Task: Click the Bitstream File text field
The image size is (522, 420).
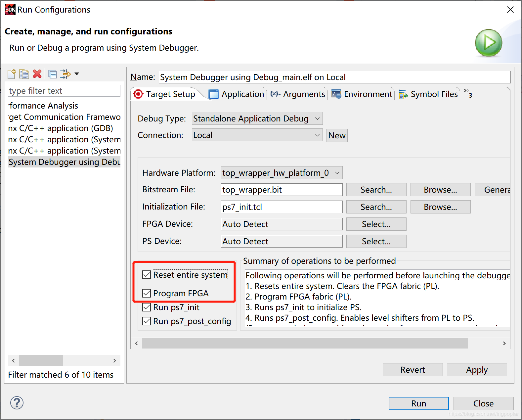Action: point(282,190)
